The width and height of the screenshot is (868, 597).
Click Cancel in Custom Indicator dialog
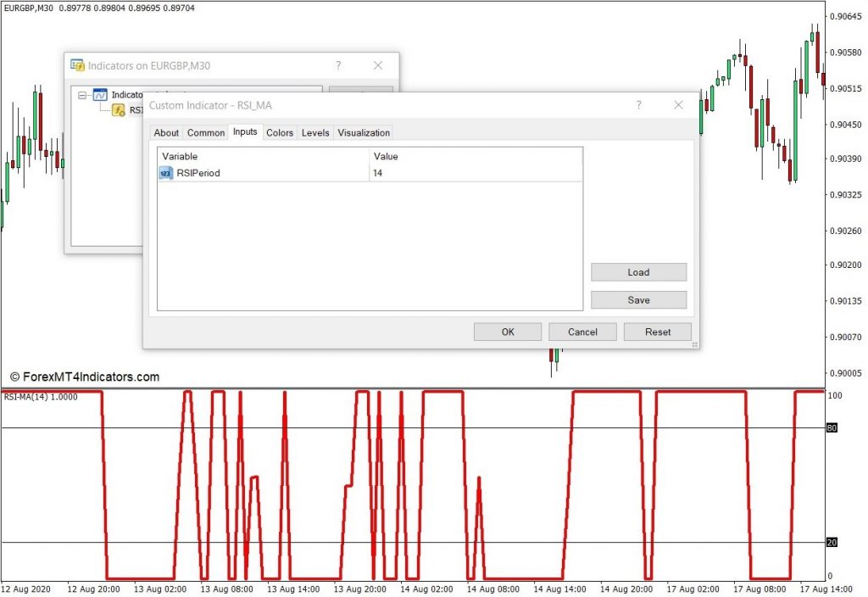[x=582, y=332]
